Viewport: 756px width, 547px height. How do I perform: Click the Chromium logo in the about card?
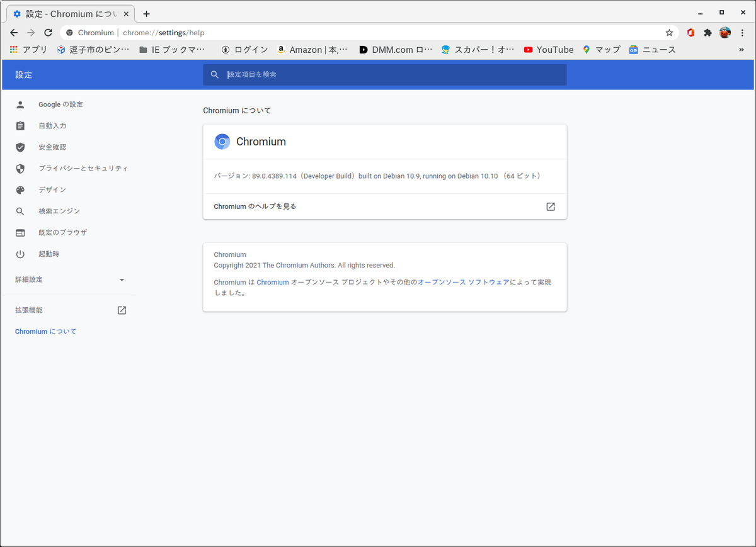pos(222,142)
